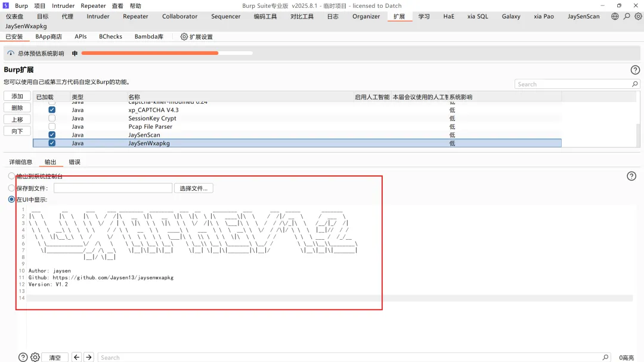Click the top-right search magnifier icon
This screenshot has width=644, height=362.
tap(627, 17)
